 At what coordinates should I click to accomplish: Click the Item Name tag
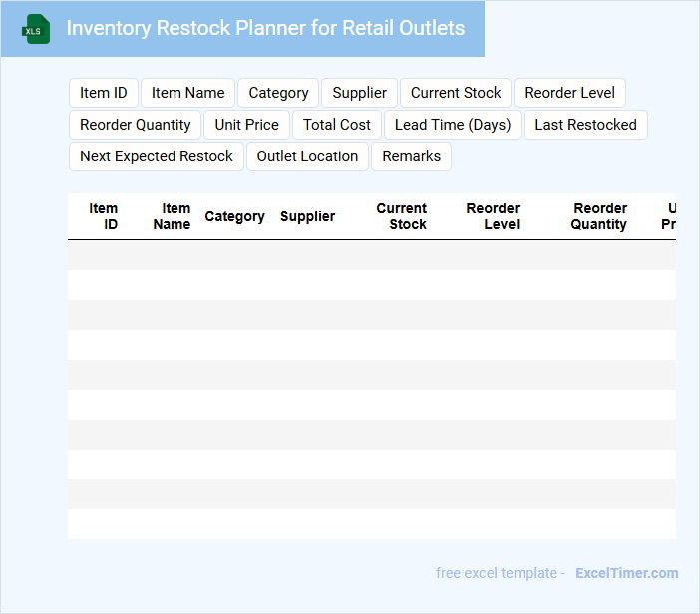pos(187,93)
